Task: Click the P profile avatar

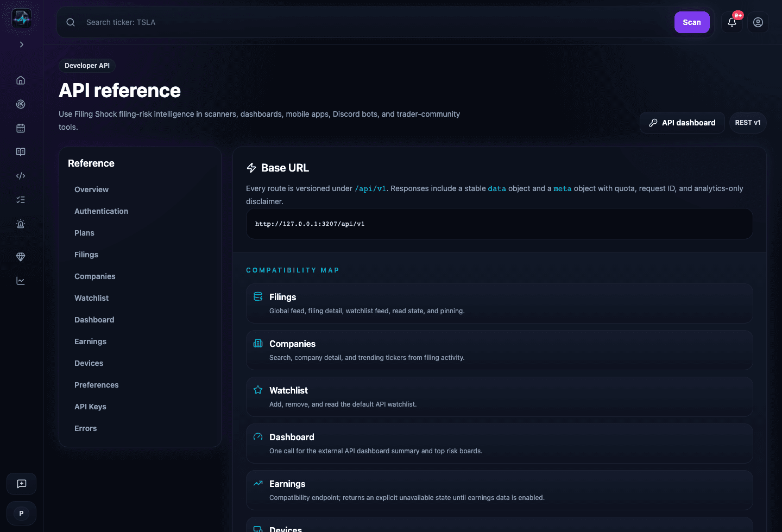Action: click(22, 513)
